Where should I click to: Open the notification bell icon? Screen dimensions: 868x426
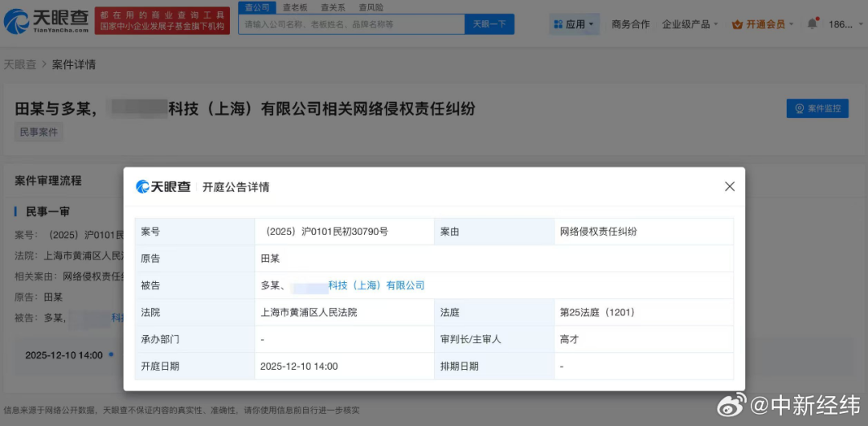tap(812, 24)
